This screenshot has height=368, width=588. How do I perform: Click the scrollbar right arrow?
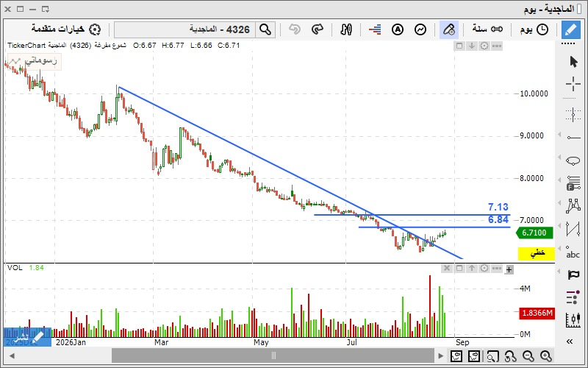coord(440,355)
